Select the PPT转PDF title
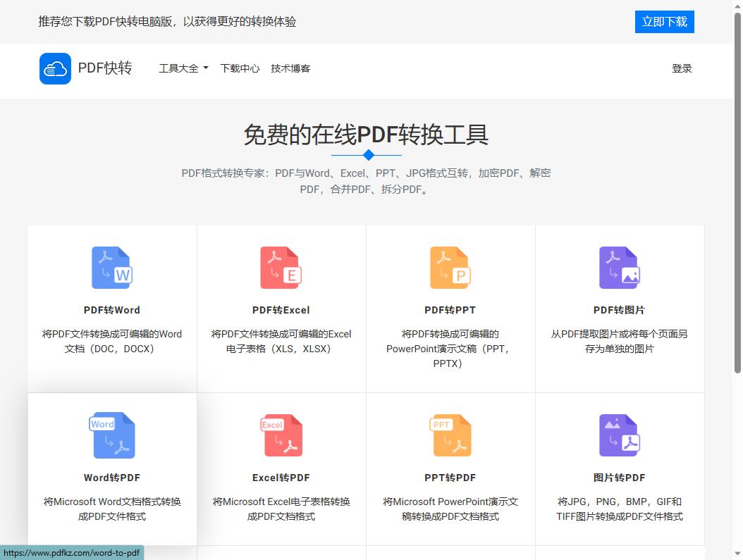Image resolution: width=743 pixels, height=560 pixels. point(450,478)
